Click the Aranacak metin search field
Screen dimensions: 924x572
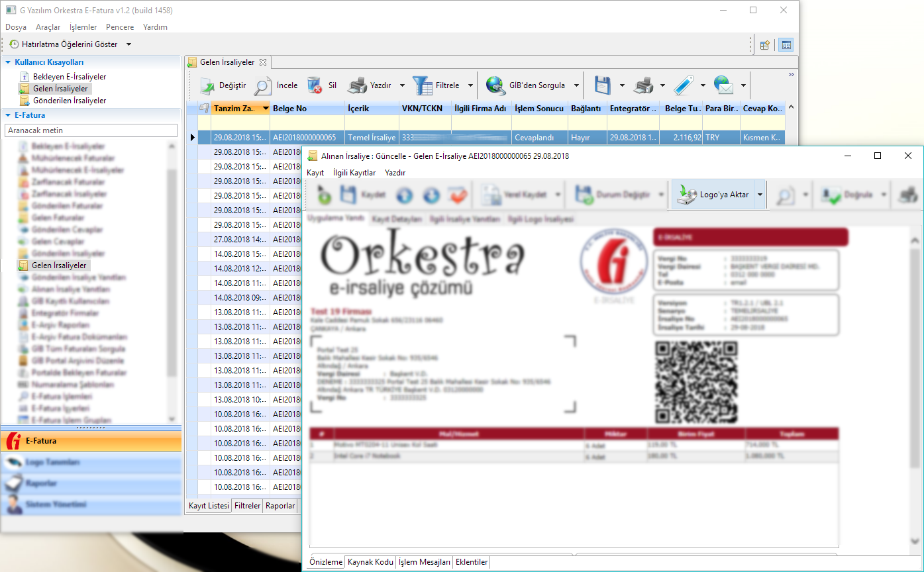click(91, 130)
